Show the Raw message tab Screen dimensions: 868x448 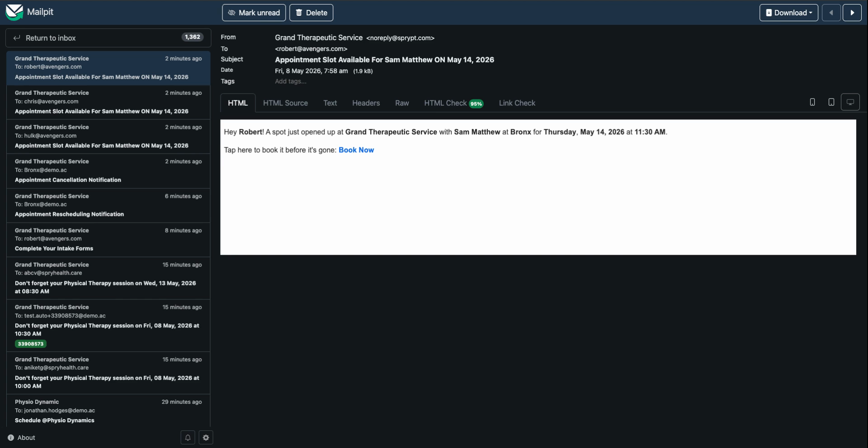402,103
